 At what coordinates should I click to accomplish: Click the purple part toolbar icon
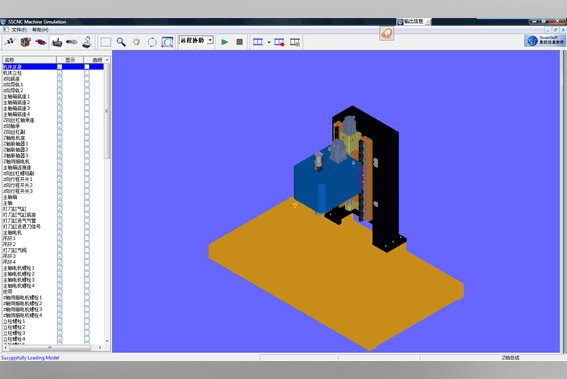(x=40, y=42)
